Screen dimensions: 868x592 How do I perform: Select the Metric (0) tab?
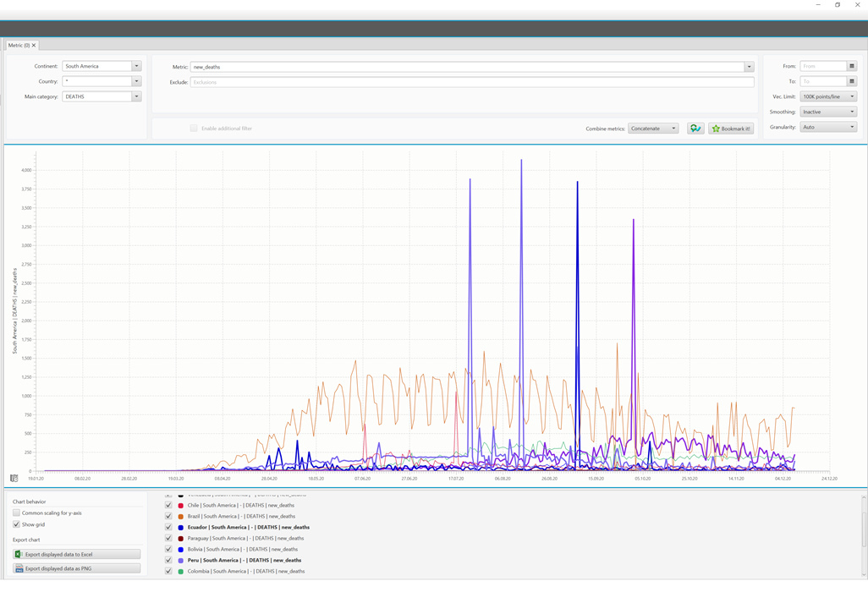tap(19, 45)
